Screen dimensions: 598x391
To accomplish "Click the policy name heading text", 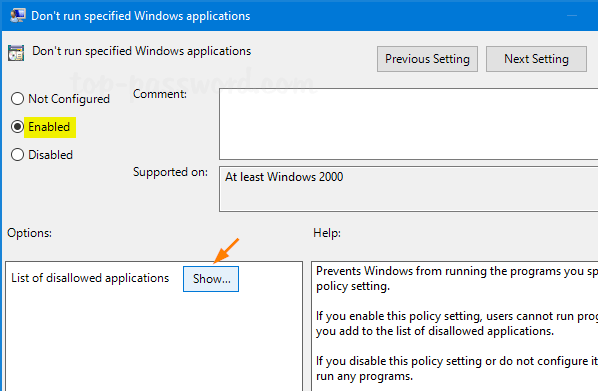I will (141, 51).
